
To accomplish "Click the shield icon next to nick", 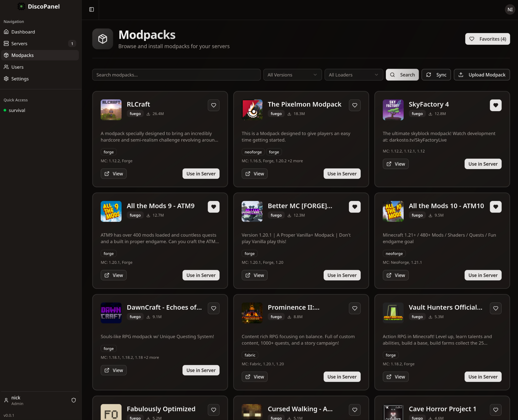I will point(74,400).
